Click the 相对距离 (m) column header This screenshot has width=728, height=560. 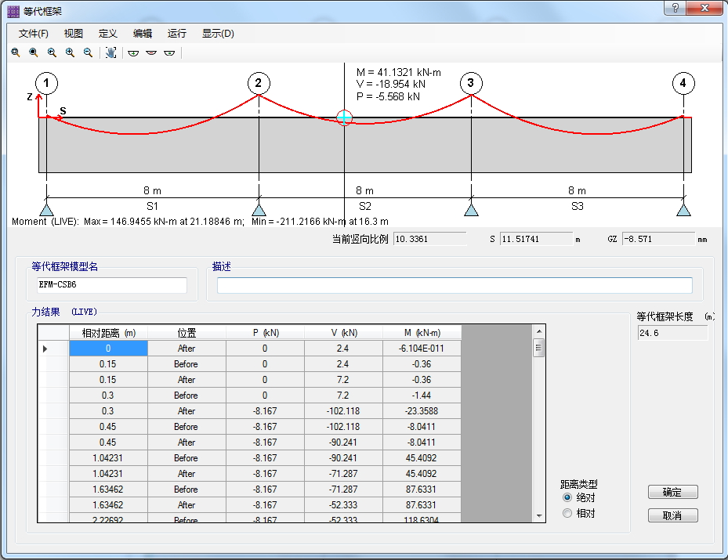tap(108, 333)
